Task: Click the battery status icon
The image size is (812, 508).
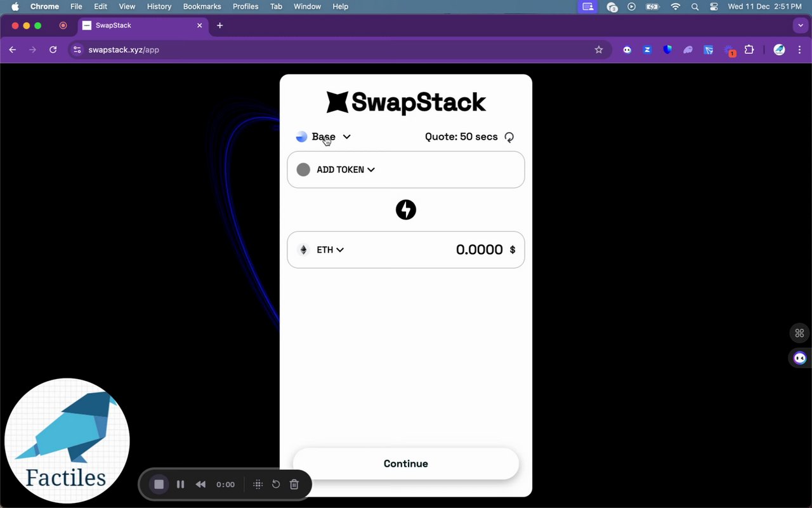Action: pos(652,6)
